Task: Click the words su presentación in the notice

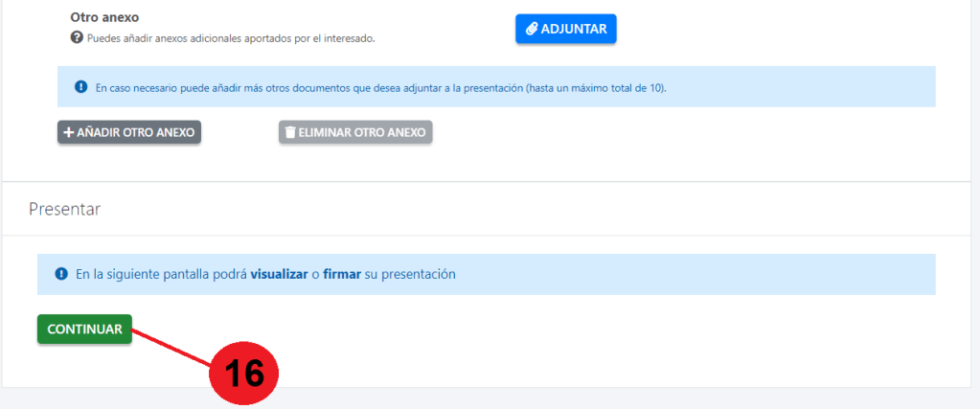Action: tap(410, 274)
